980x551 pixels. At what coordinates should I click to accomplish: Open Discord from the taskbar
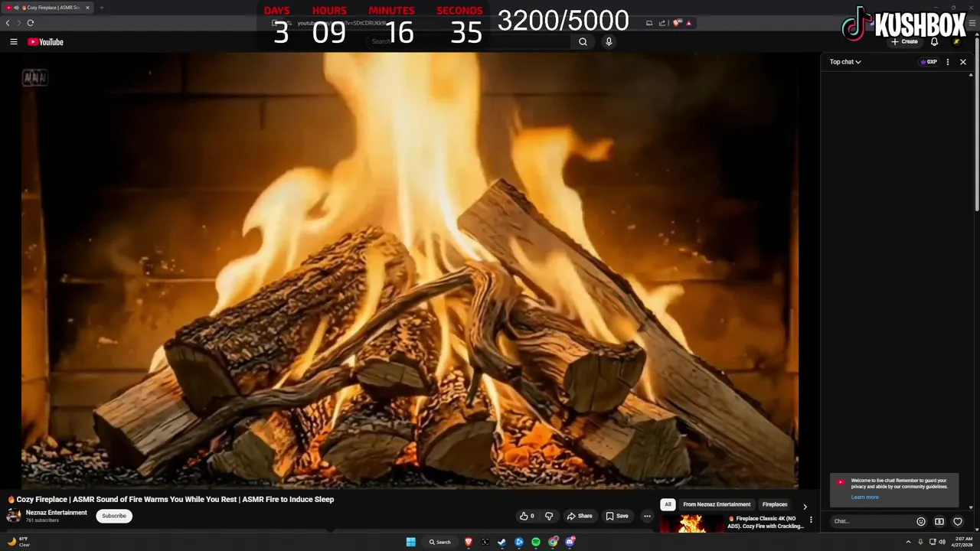(570, 542)
